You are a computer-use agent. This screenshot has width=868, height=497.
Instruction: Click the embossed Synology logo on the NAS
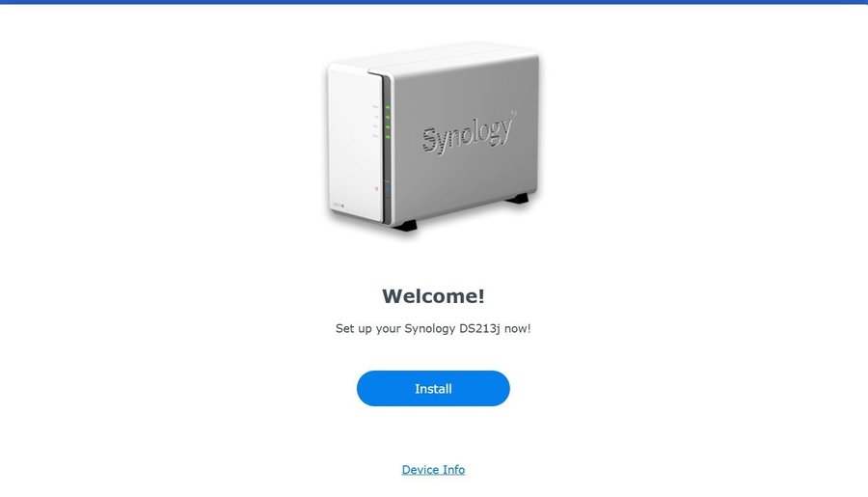click(x=469, y=133)
